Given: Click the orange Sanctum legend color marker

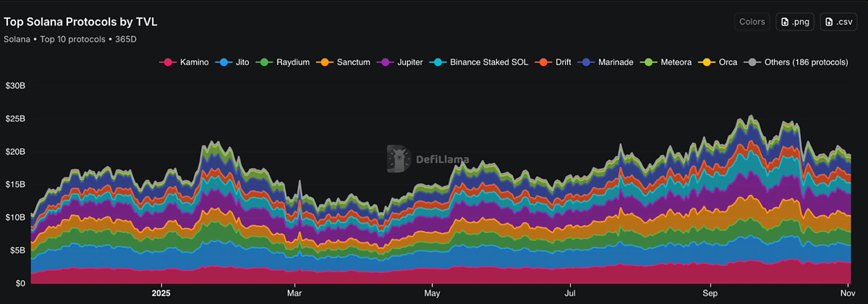Looking at the screenshot, I should tap(326, 62).
